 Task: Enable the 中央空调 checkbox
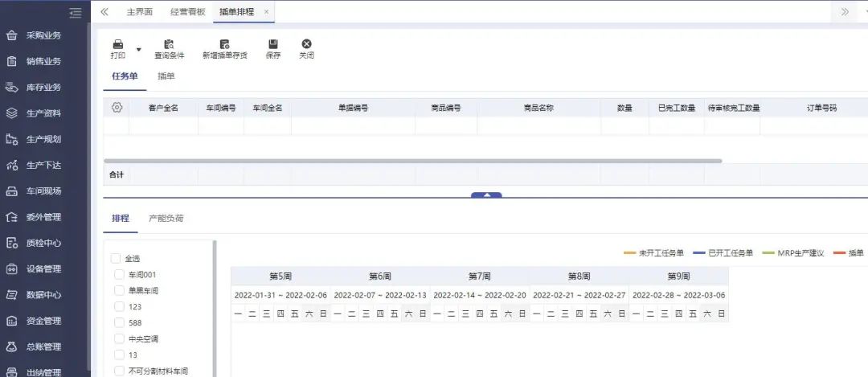tap(119, 338)
